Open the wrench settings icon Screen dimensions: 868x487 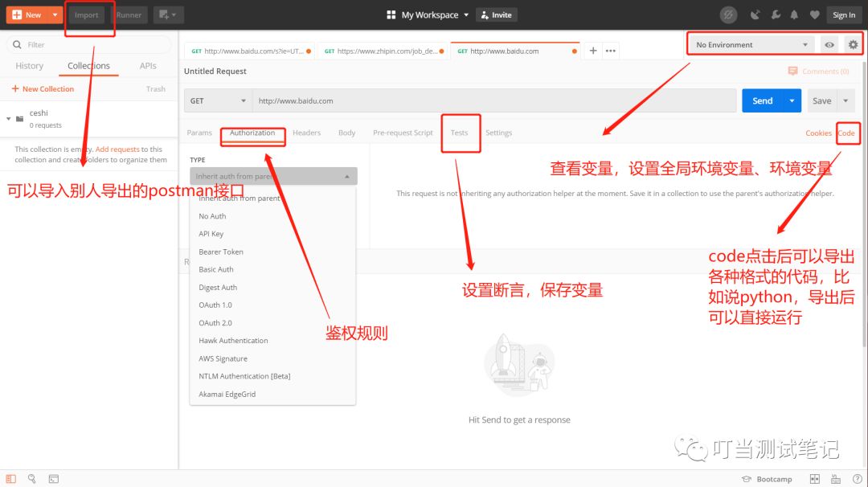pos(776,15)
